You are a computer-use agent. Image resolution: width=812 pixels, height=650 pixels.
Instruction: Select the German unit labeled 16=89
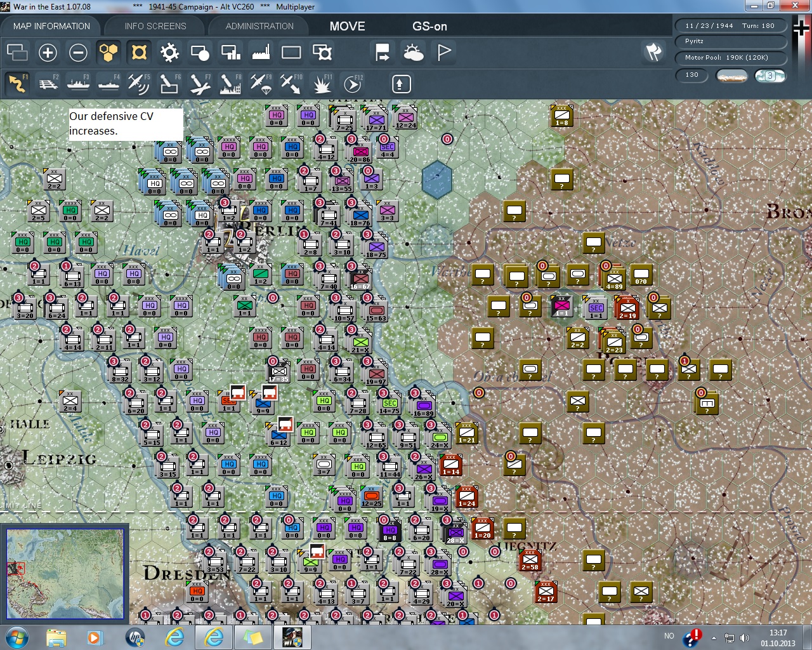(424, 404)
